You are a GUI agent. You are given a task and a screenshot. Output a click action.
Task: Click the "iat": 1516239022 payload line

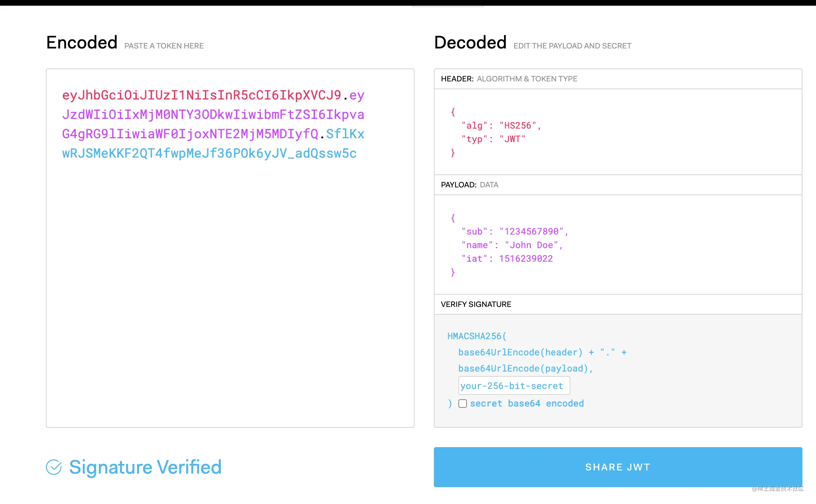[507, 258]
